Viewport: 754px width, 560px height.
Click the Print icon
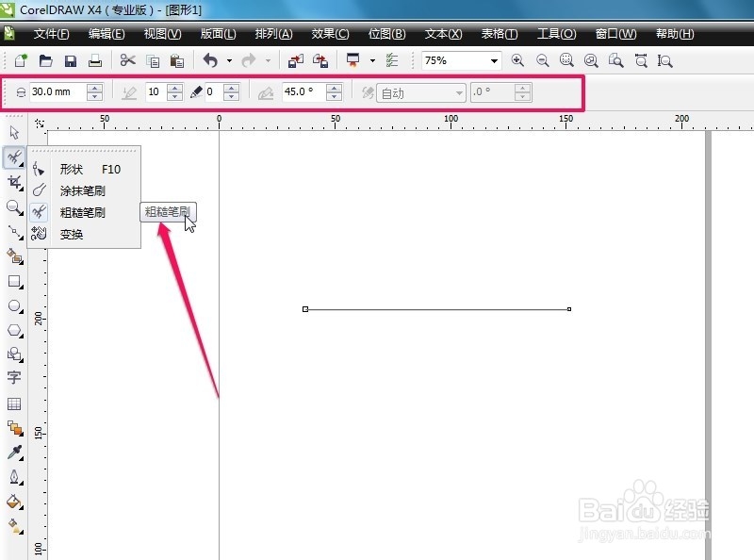95,60
